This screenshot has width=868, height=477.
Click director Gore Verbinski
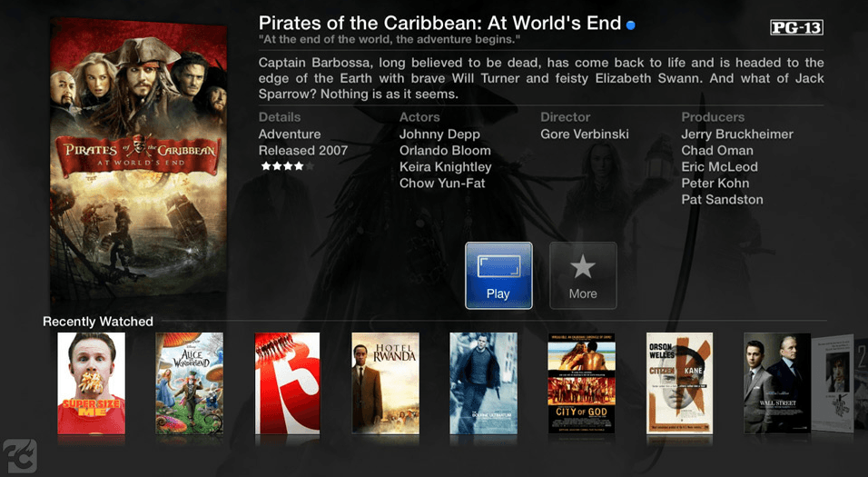pos(585,134)
